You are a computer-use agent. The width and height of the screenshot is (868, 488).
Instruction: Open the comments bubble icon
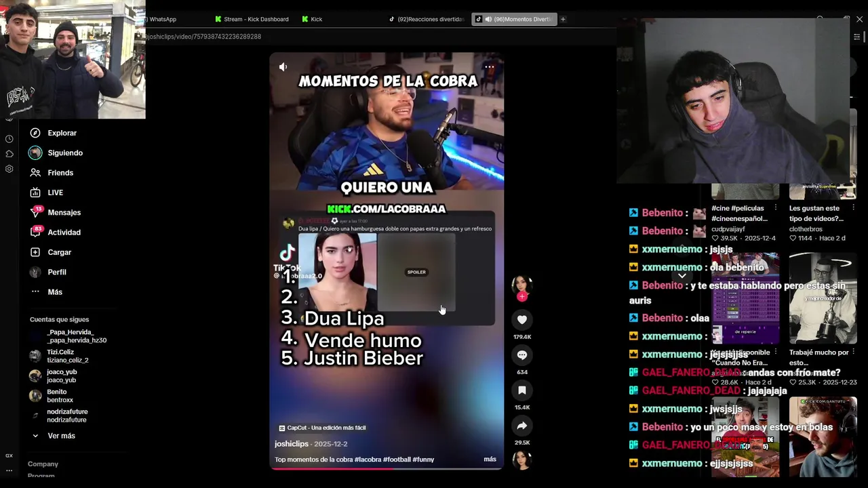tap(522, 355)
